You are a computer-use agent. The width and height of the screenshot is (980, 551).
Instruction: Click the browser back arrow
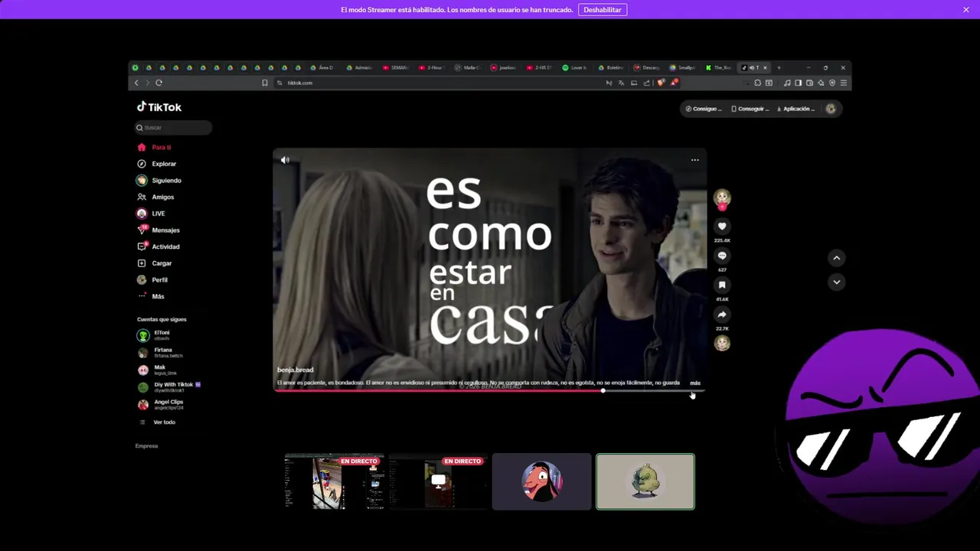pos(136,83)
